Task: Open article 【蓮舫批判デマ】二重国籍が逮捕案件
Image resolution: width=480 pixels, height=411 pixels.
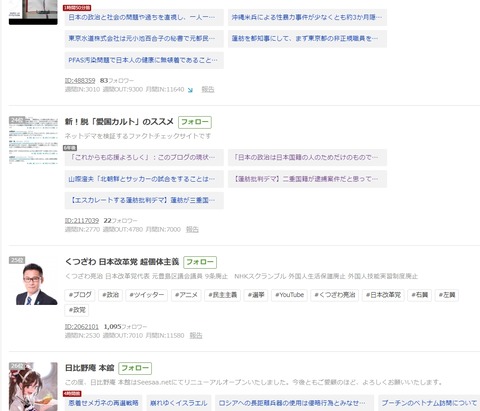Action: (307, 179)
